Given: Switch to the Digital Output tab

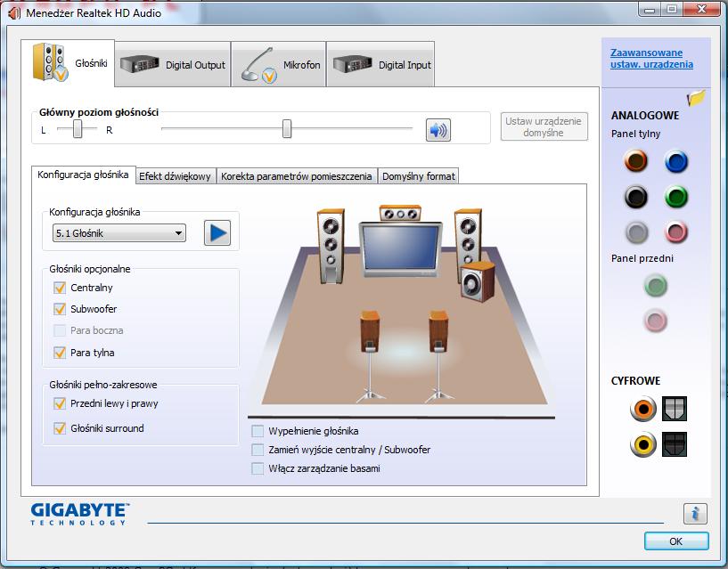Looking at the screenshot, I should coord(173,64).
